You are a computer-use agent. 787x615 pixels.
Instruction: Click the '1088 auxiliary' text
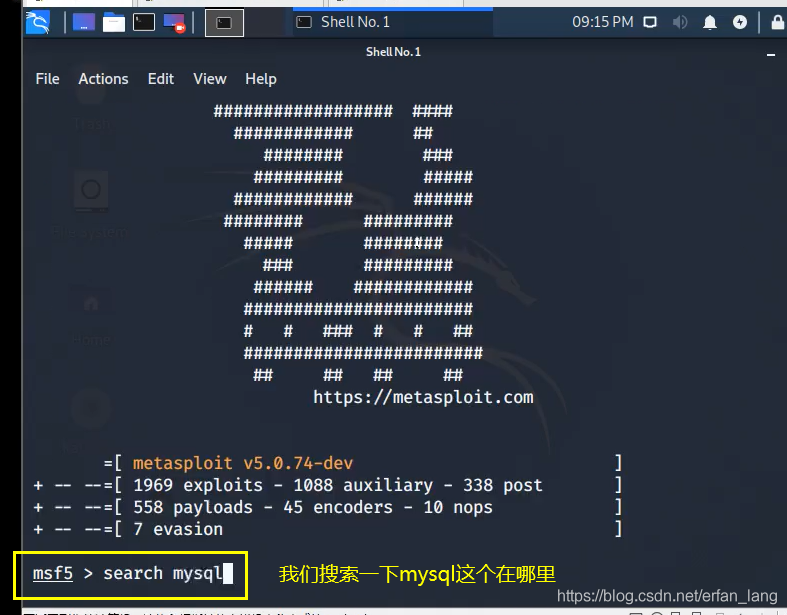363,485
